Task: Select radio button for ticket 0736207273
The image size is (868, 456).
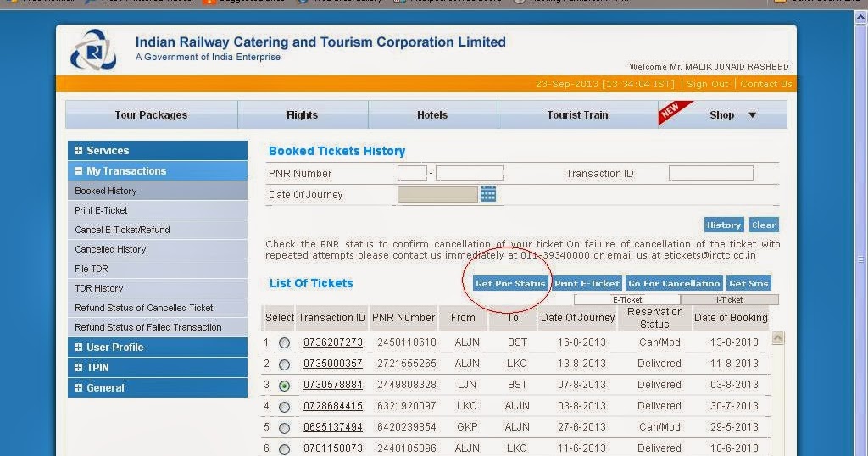Action: coord(284,343)
